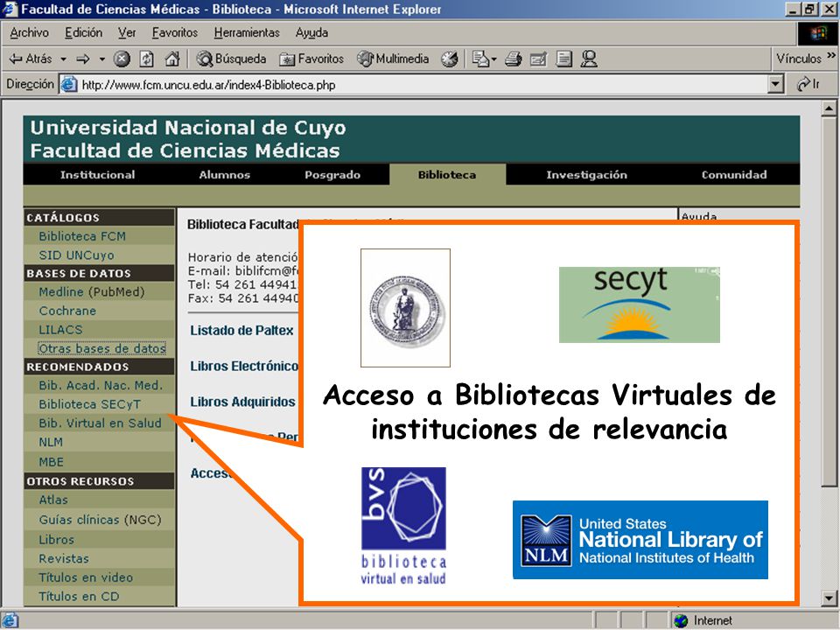Open Medline (PubMed) database link
The width and height of the screenshot is (840, 630).
(x=92, y=292)
